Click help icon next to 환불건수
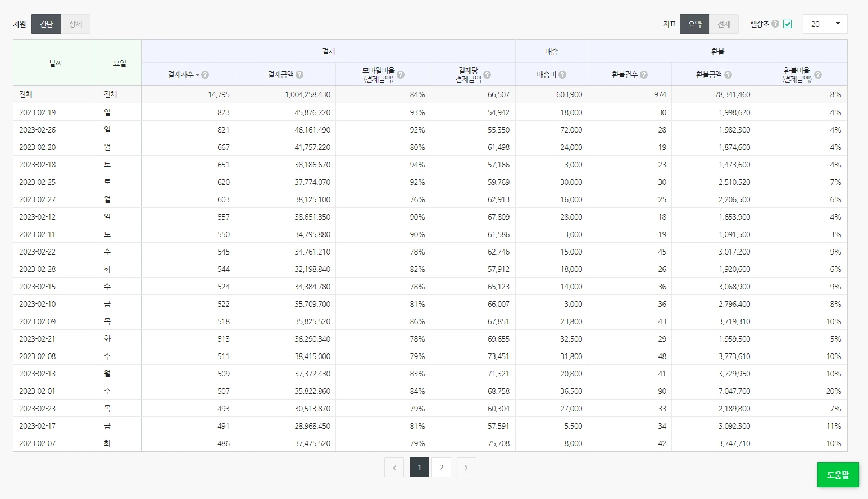This screenshot has height=499, width=868. (644, 75)
